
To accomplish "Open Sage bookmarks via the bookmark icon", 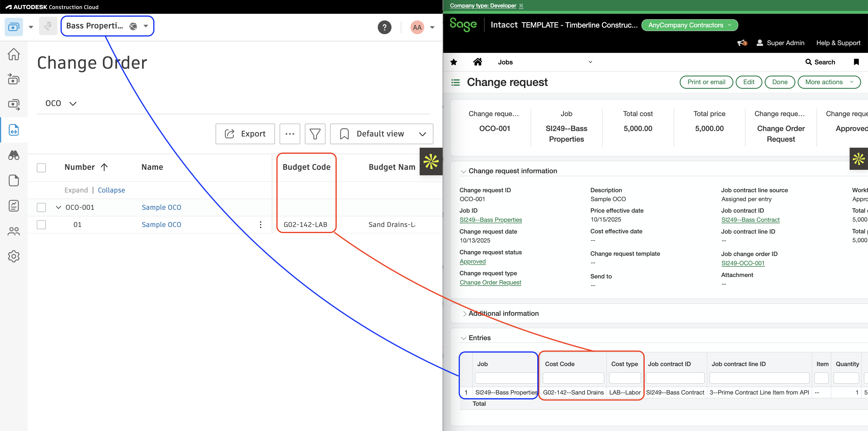I will pyautogui.click(x=856, y=62).
